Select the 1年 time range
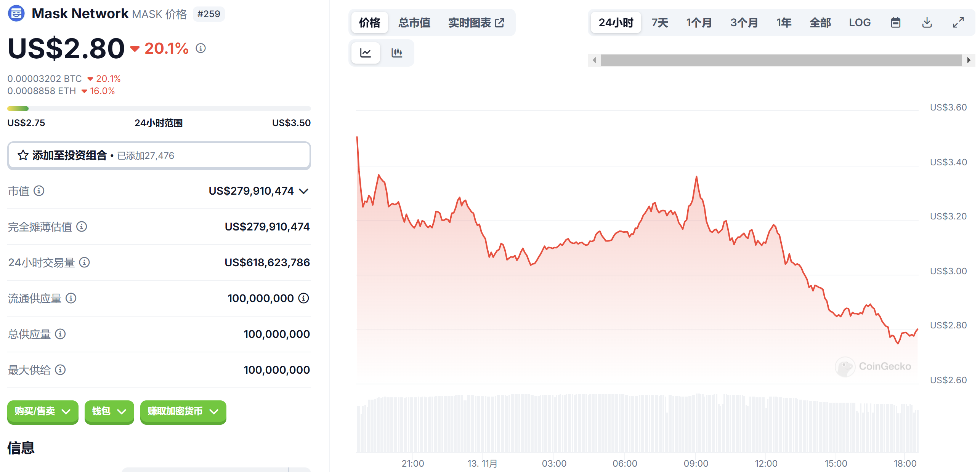Viewport: 980px width, 472px height. pyautogui.click(x=784, y=22)
